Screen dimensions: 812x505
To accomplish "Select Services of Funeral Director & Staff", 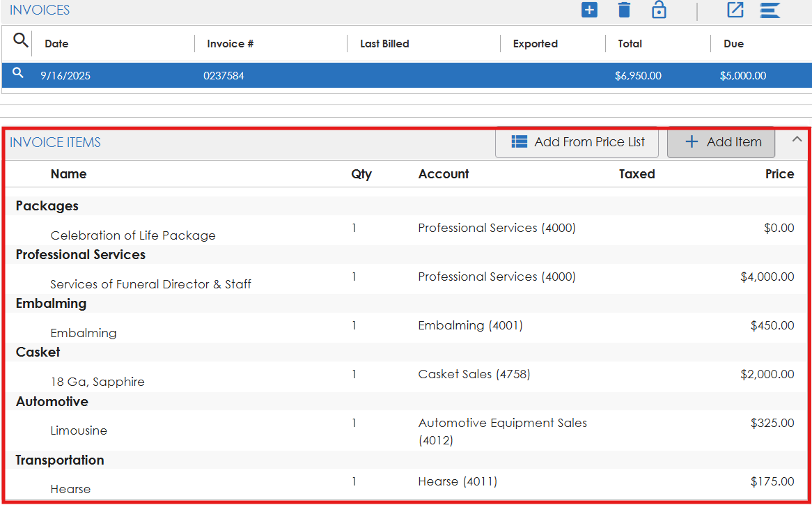I will (x=150, y=284).
